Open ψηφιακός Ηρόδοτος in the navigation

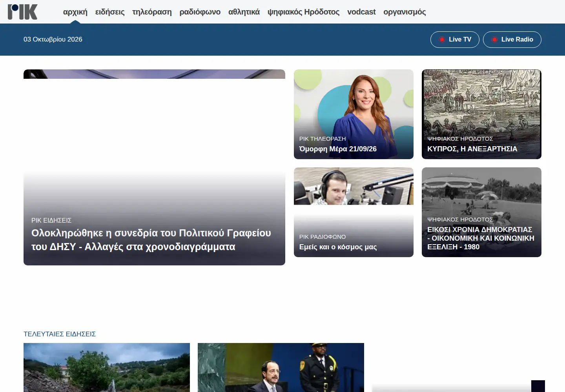pyautogui.click(x=303, y=12)
